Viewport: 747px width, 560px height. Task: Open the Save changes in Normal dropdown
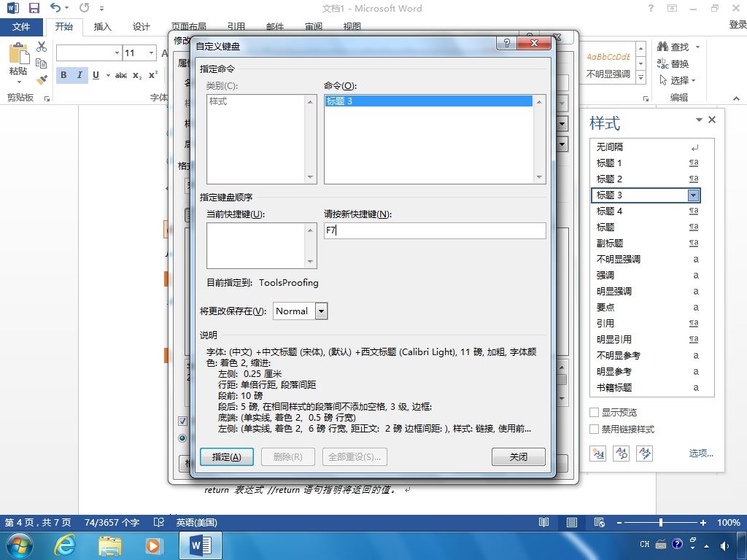[322, 311]
